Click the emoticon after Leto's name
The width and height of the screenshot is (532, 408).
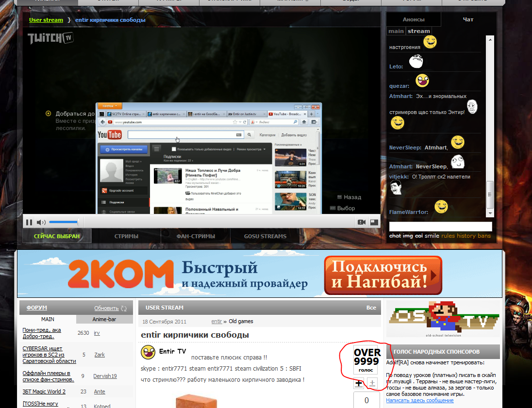coord(416,61)
